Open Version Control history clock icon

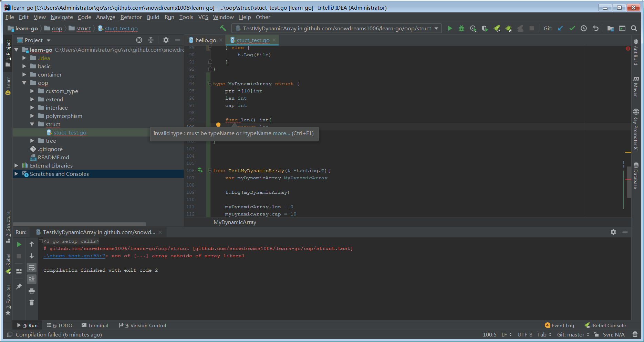point(584,28)
